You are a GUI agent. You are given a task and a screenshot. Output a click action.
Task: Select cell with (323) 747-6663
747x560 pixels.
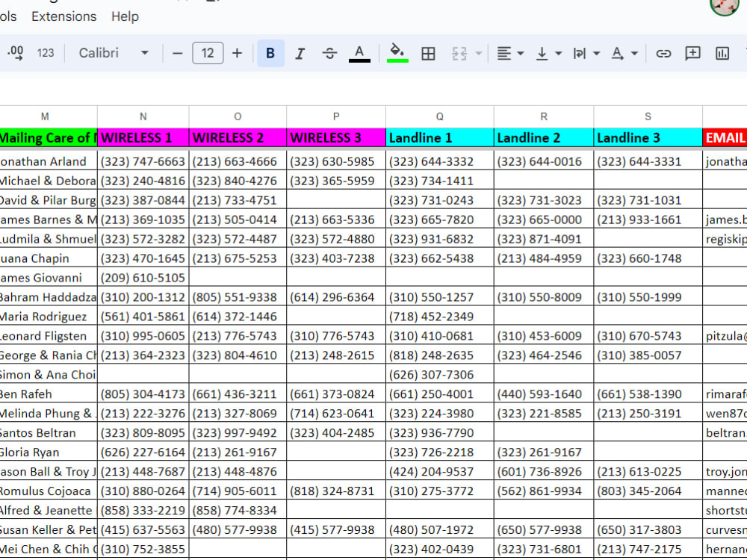(x=143, y=161)
